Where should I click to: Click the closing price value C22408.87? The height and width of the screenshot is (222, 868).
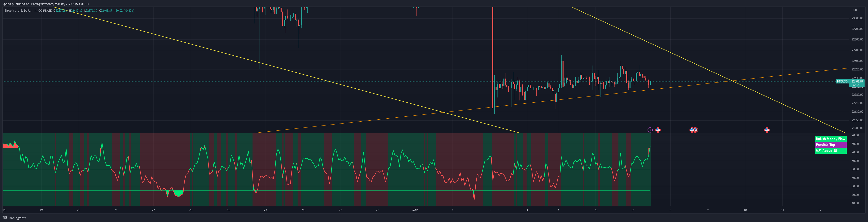pyautogui.click(x=106, y=11)
